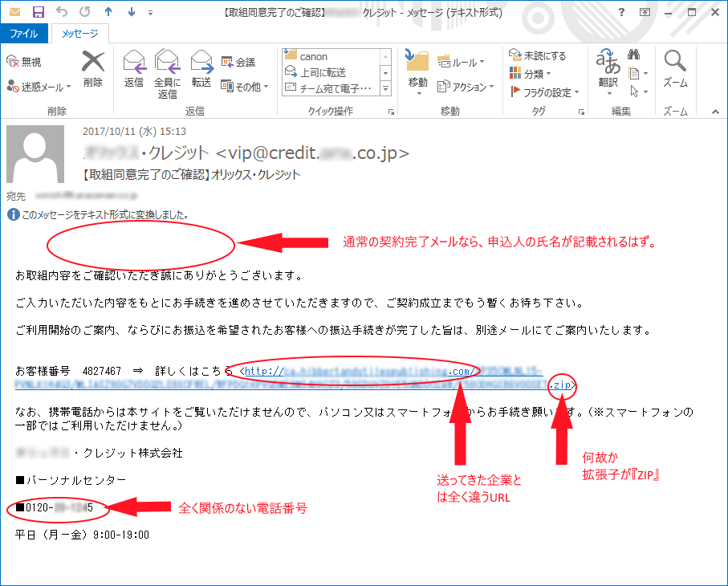This screenshot has width=728, height=586.
Task: Customize quick access toolbar dropdown arrow
Action: point(150,13)
